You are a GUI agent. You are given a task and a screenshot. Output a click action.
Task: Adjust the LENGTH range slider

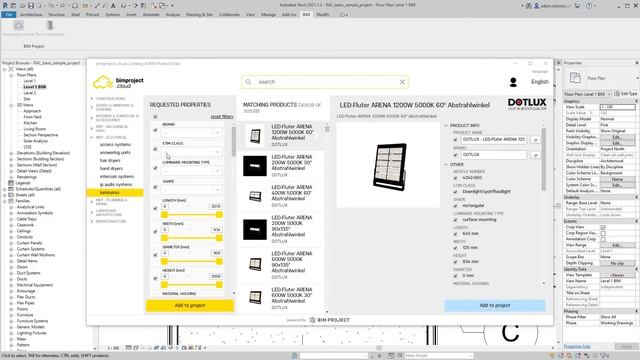tap(191, 215)
